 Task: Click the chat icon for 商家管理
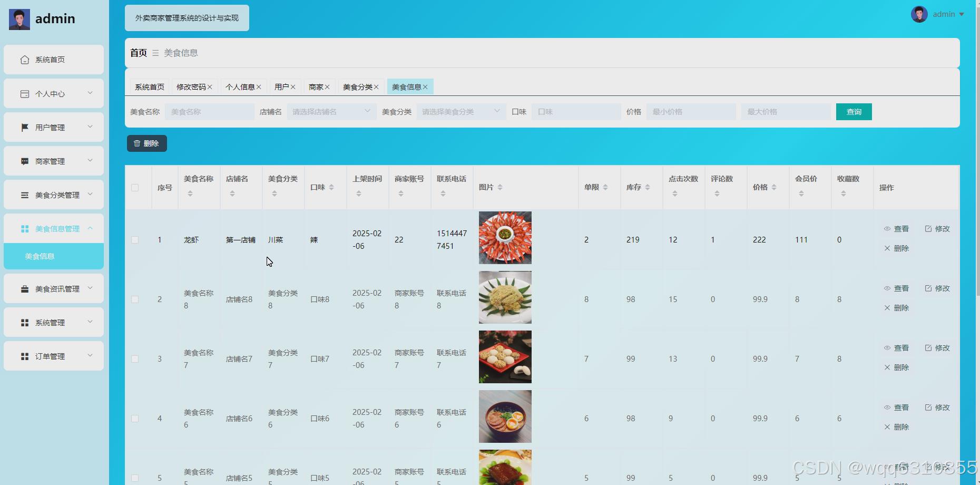pyautogui.click(x=24, y=161)
